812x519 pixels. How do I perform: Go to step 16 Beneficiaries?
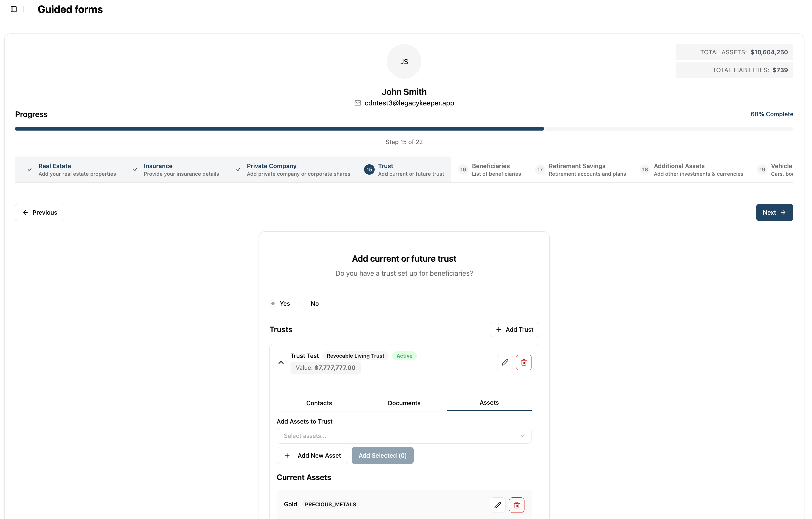click(x=490, y=169)
